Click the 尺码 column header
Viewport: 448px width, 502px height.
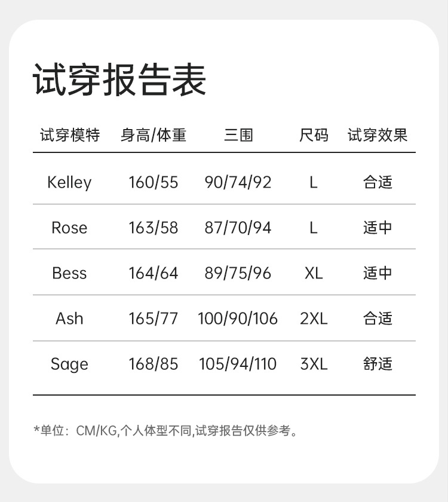pyautogui.click(x=314, y=135)
